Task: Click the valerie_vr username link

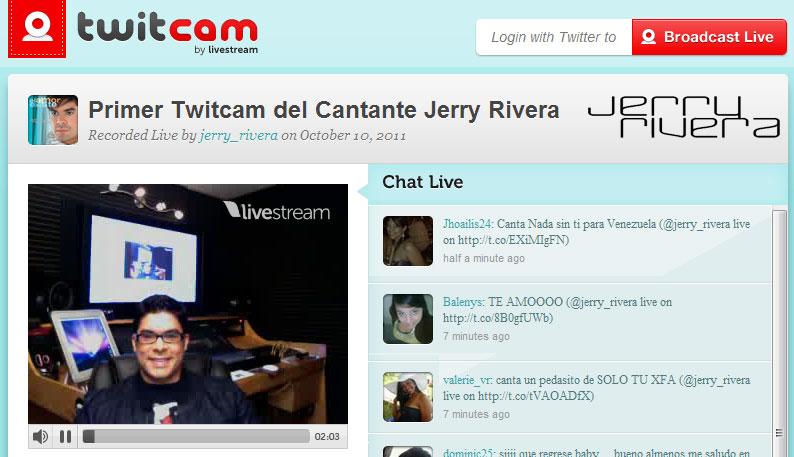Action: tap(467, 380)
